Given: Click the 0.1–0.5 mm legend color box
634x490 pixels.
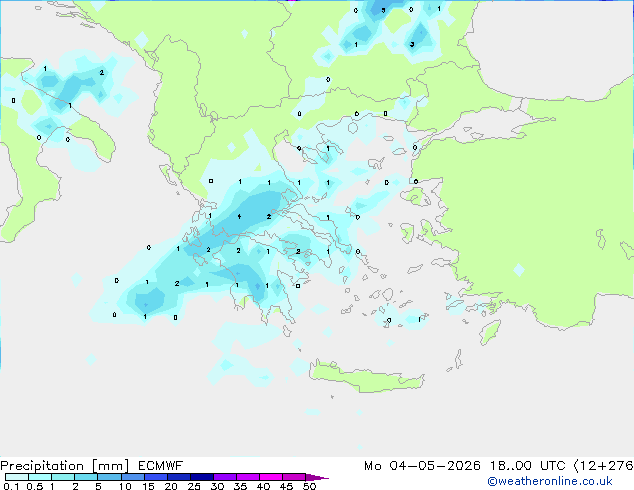Looking at the screenshot, I should pos(17,477).
